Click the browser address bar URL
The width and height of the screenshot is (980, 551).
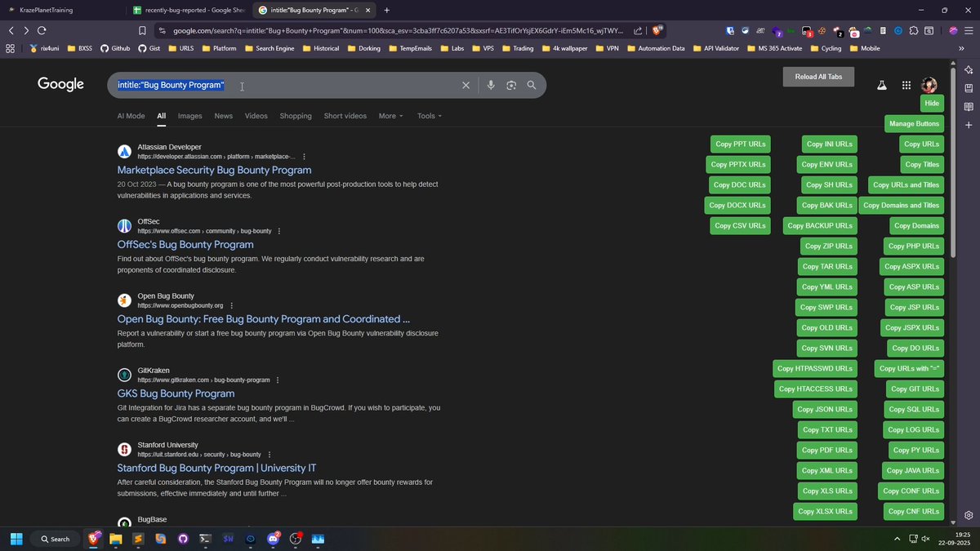(x=399, y=30)
